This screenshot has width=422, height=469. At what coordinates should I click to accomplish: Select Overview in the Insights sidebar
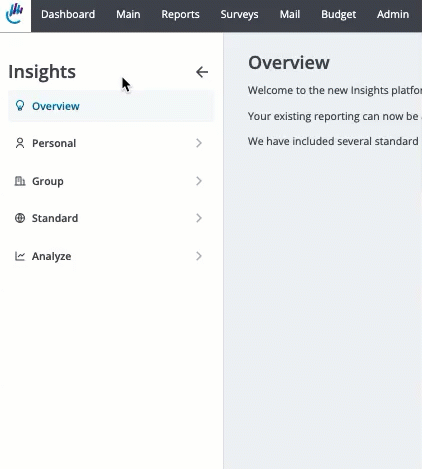point(111,106)
